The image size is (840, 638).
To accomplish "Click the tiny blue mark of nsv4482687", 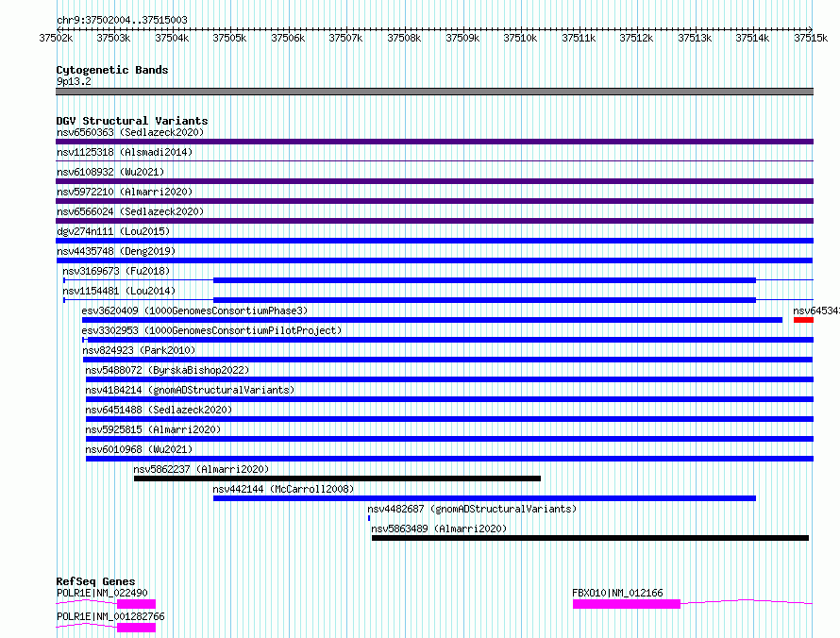I will [369, 518].
